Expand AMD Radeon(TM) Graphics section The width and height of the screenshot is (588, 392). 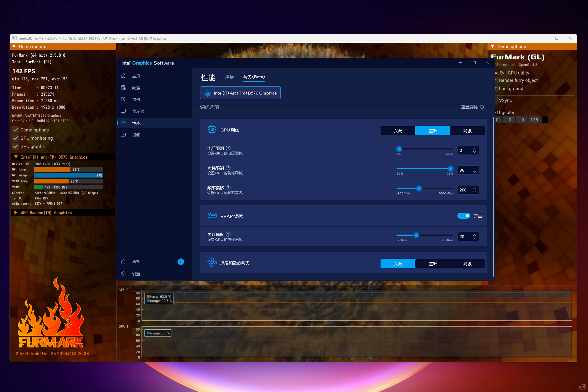pyautogui.click(x=16, y=212)
